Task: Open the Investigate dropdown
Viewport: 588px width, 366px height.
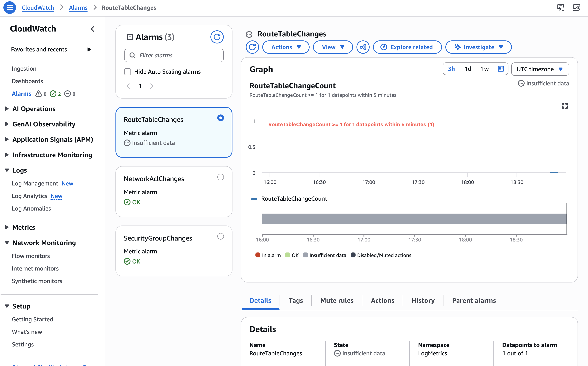Action: 478,47
